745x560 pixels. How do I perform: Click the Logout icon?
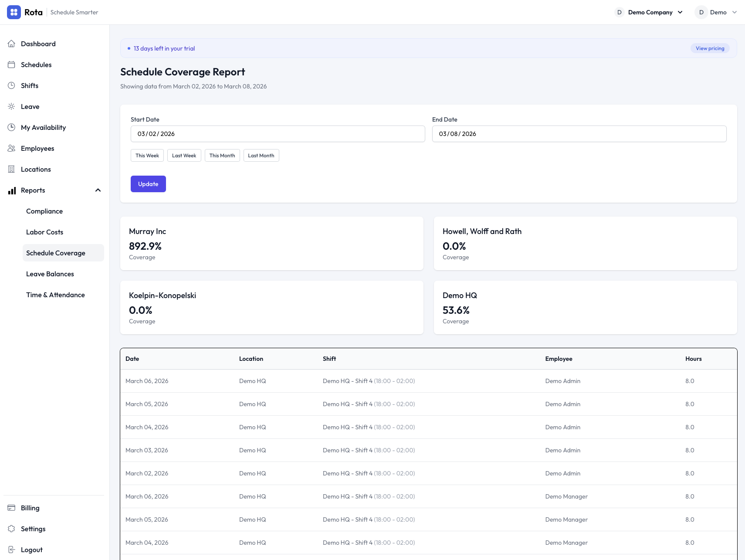pyautogui.click(x=12, y=550)
